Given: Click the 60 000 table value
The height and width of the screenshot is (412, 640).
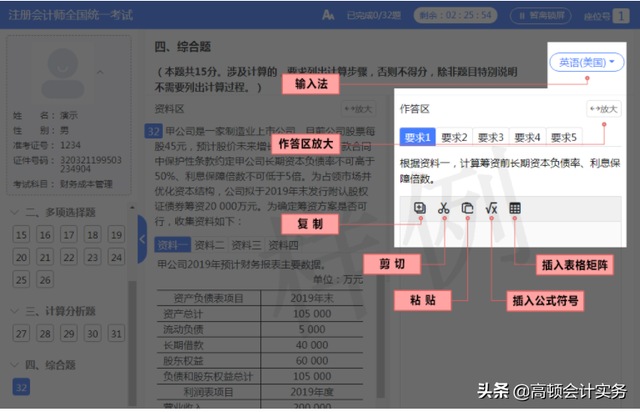Looking at the screenshot, I should point(312,361).
